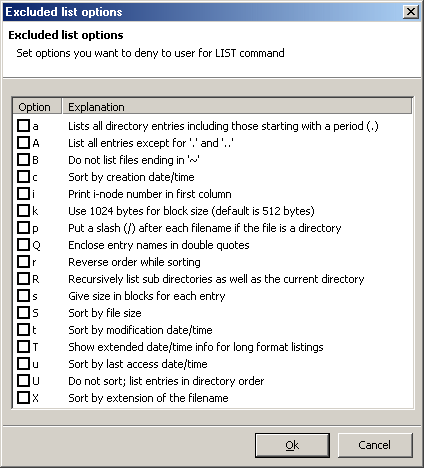
Task: Toggle the 's' size in blocks checkbox
Action: (x=23, y=296)
